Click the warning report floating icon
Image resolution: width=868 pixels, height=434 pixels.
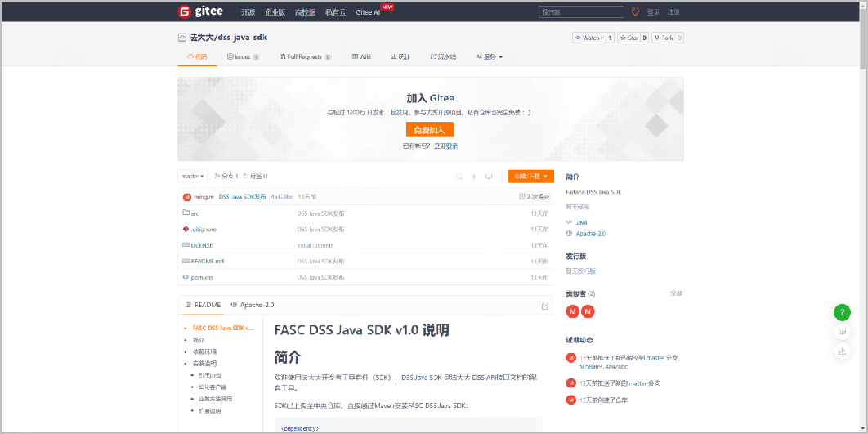842,351
